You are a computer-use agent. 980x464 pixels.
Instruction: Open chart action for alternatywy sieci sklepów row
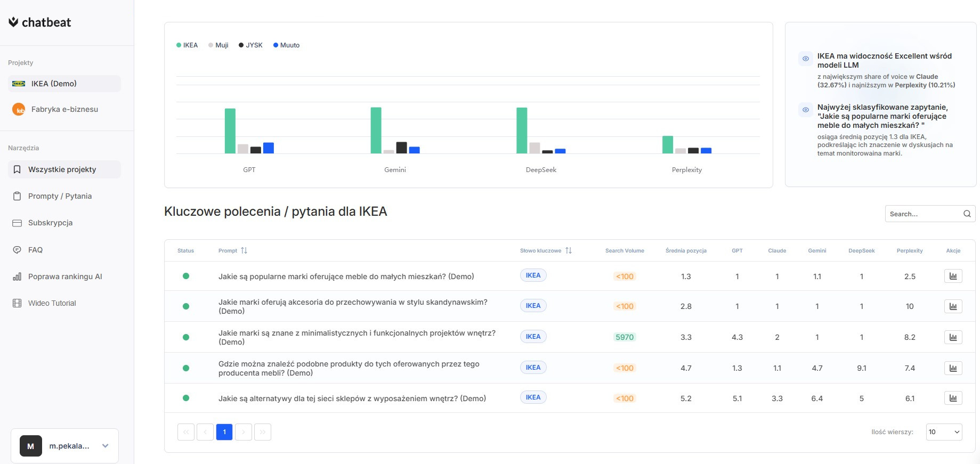coord(953,398)
